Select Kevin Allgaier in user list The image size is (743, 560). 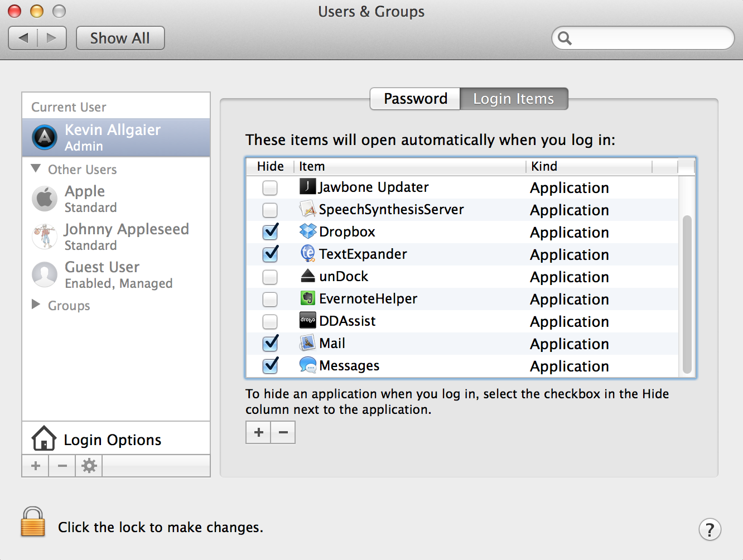pyautogui.click(x=116, y=137)
